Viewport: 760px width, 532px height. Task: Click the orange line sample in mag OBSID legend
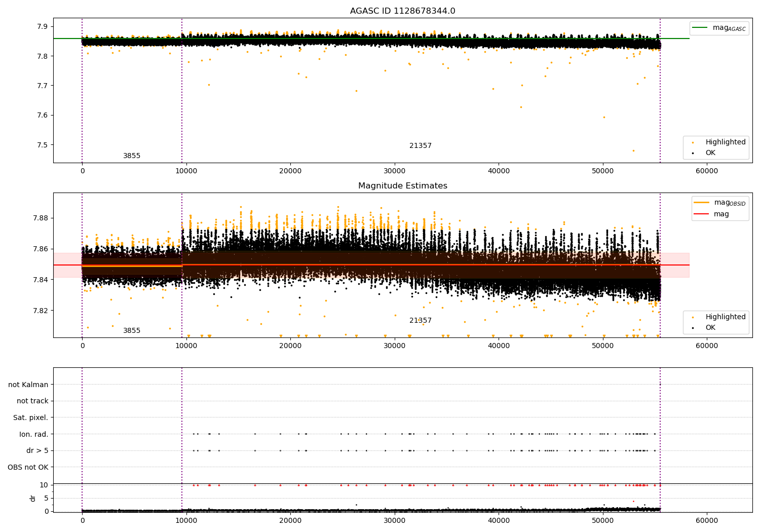click(702, 203)
